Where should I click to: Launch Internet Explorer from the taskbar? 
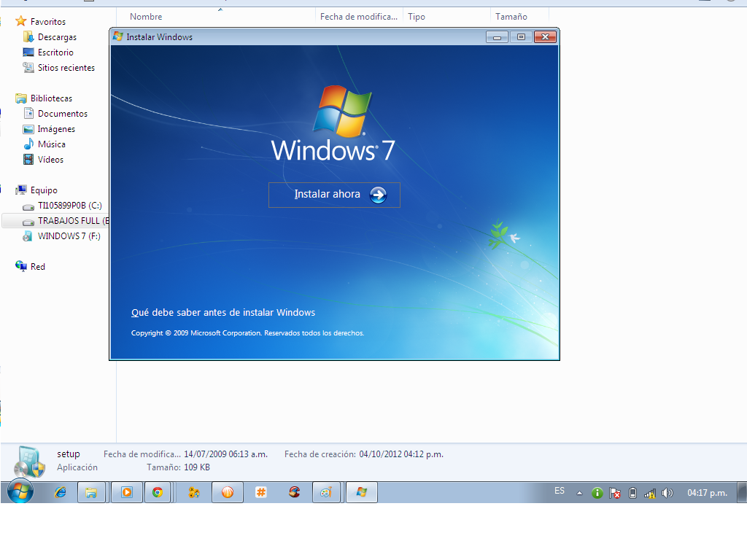[x=60, y=492]
